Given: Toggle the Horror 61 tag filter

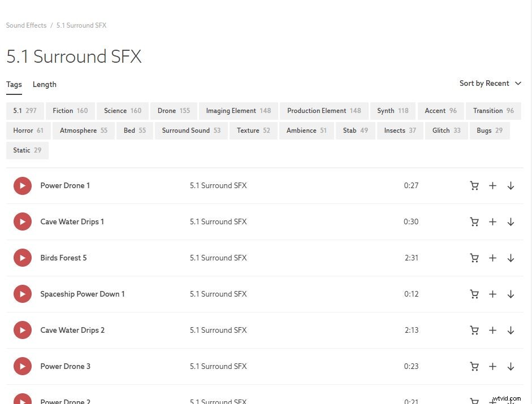Looking at the screenshot, I should click(28, 131).
